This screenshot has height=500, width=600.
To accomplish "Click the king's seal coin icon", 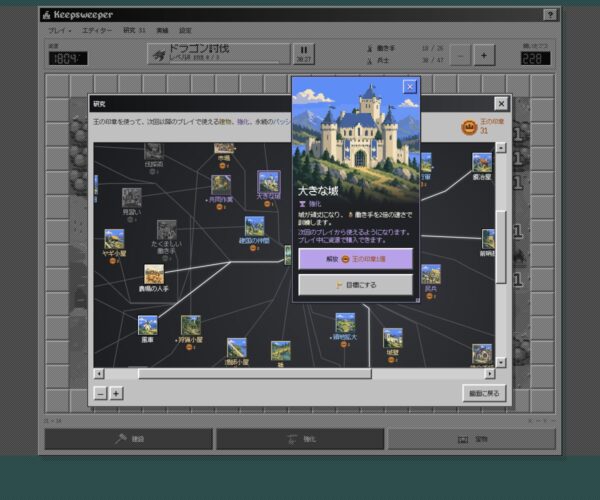I will 469,127.
